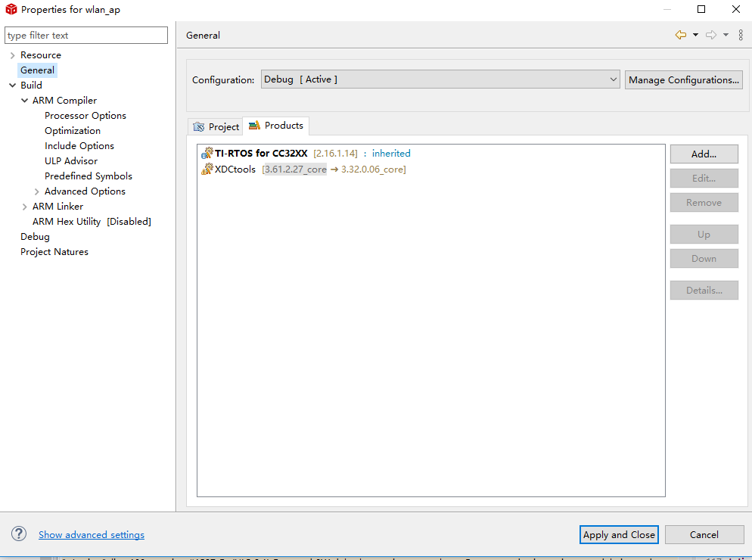
Task: Select ARM Hex Utility [Disabled] item
Action: (92, 221)
